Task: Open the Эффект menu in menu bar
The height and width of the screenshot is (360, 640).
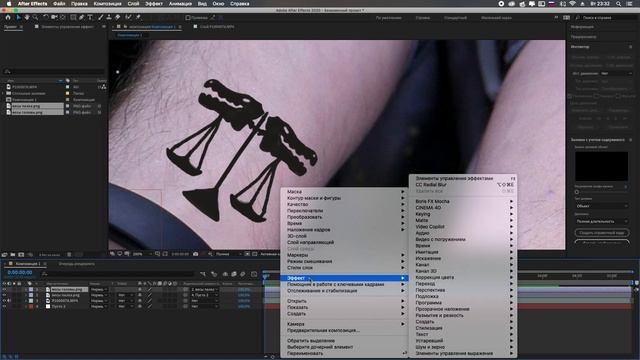Action: 154,4
